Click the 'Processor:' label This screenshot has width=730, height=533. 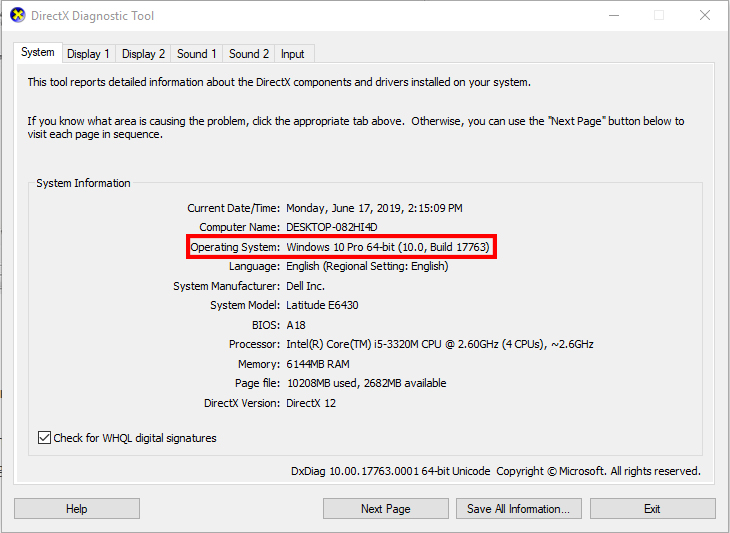(x=254, y=344)
